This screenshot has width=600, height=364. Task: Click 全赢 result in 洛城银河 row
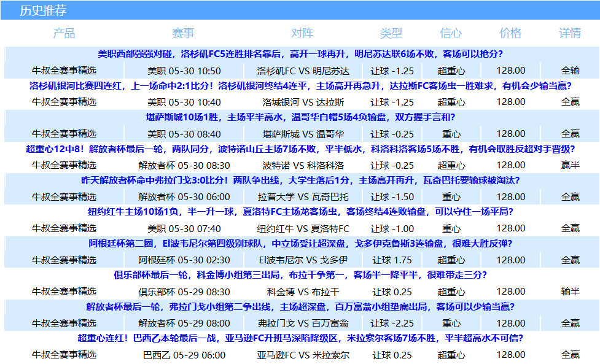click(570, 102)
